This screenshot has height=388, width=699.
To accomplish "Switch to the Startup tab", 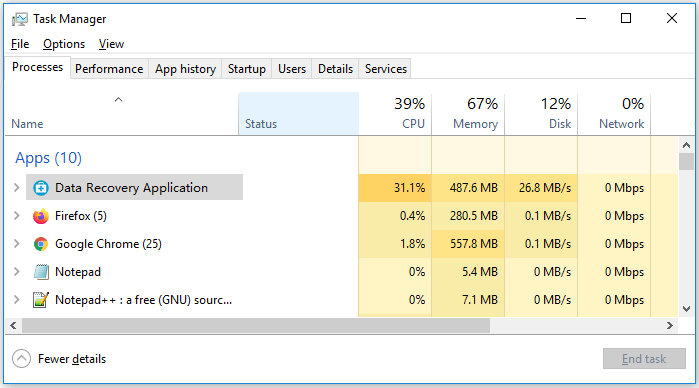I will point(247,69).
